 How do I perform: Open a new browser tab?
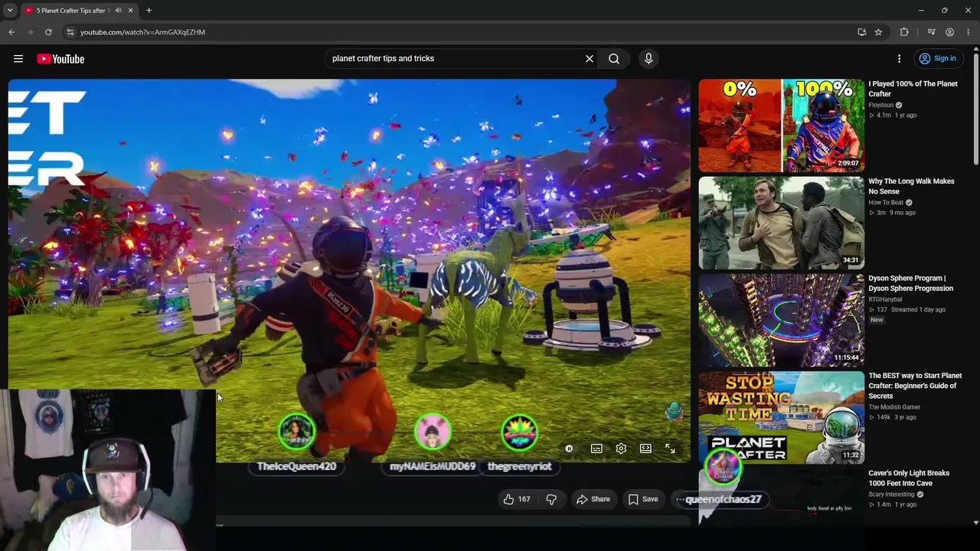click(x=149, y=11)
